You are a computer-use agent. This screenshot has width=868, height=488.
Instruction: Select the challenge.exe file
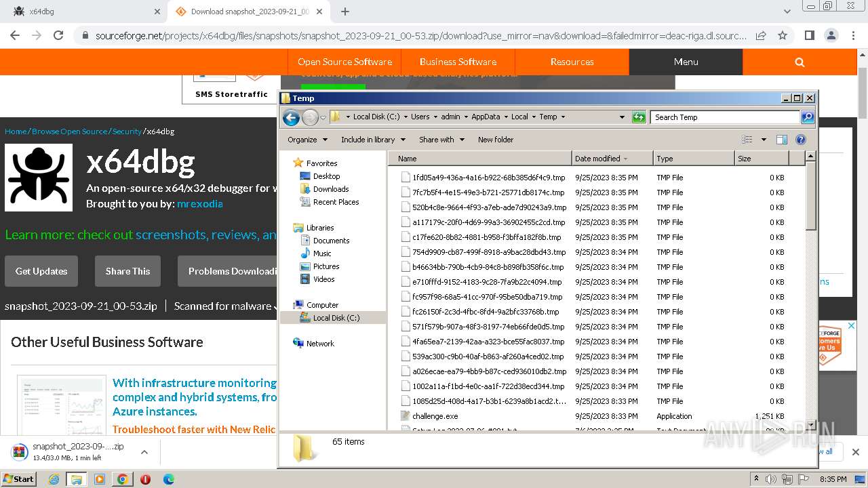pos(435,416)
